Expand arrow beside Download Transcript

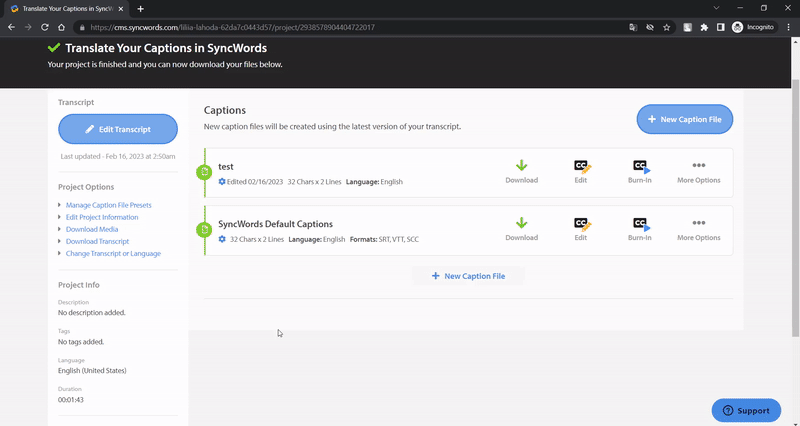point(60,241)
